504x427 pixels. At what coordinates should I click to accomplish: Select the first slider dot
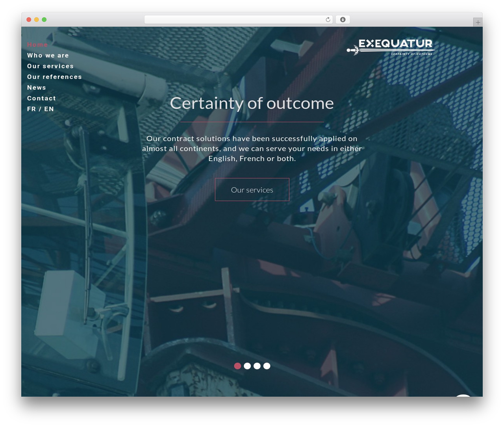click(x=237, y=366)
